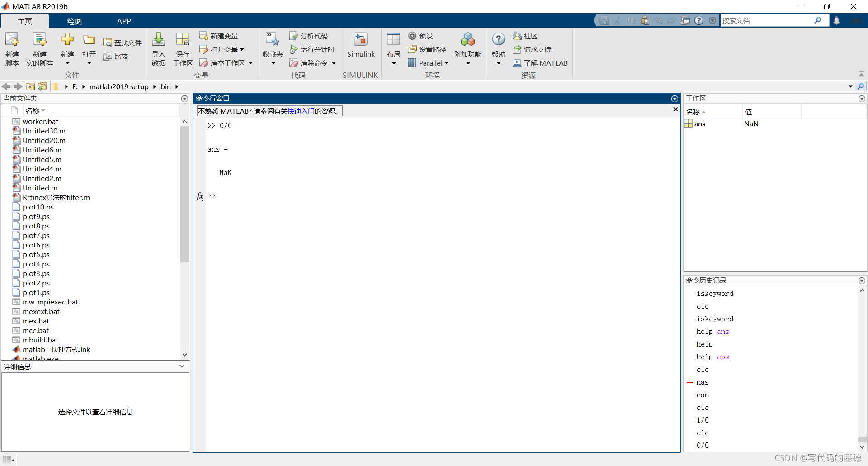Open the 打开变量 dropdown
868x466 pixels.
(242, 49)
